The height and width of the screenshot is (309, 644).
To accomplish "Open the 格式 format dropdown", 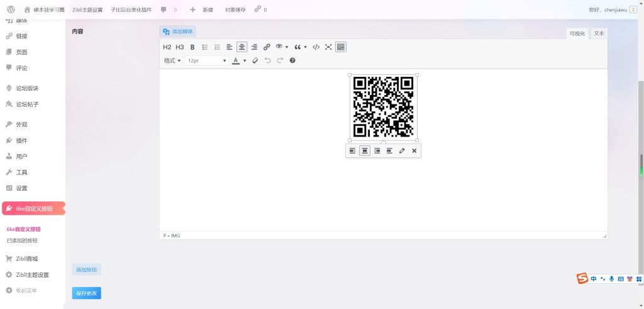I will 172,61.
